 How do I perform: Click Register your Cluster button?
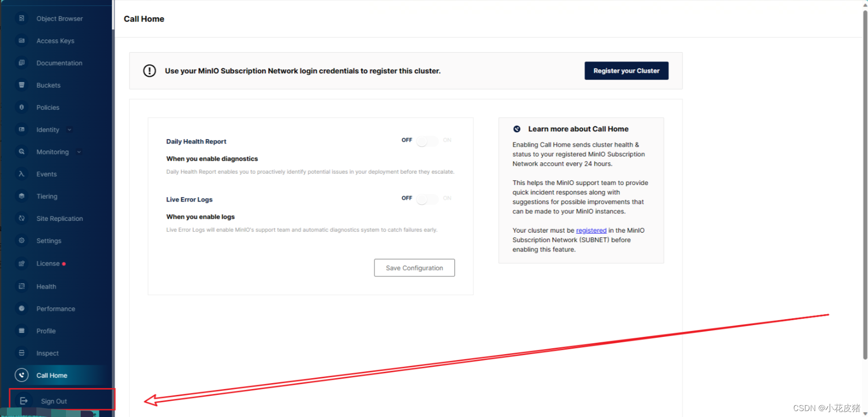coord(626,71)
